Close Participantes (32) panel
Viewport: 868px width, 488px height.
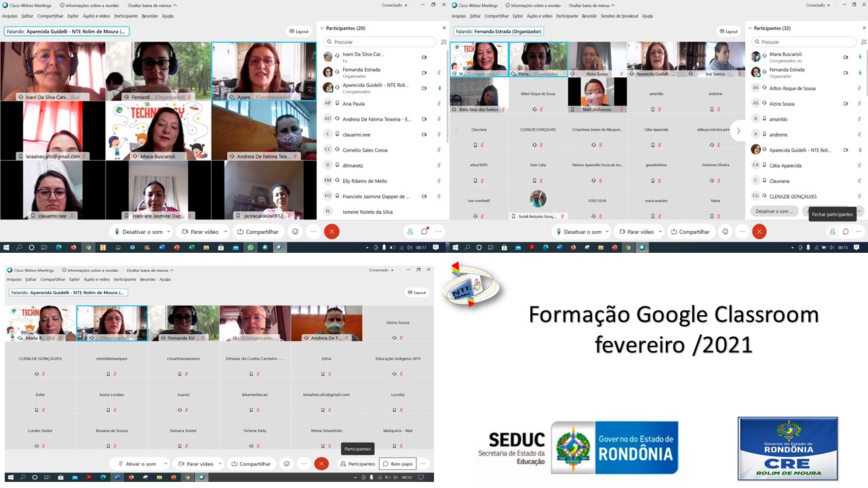(x=864, y=28)
